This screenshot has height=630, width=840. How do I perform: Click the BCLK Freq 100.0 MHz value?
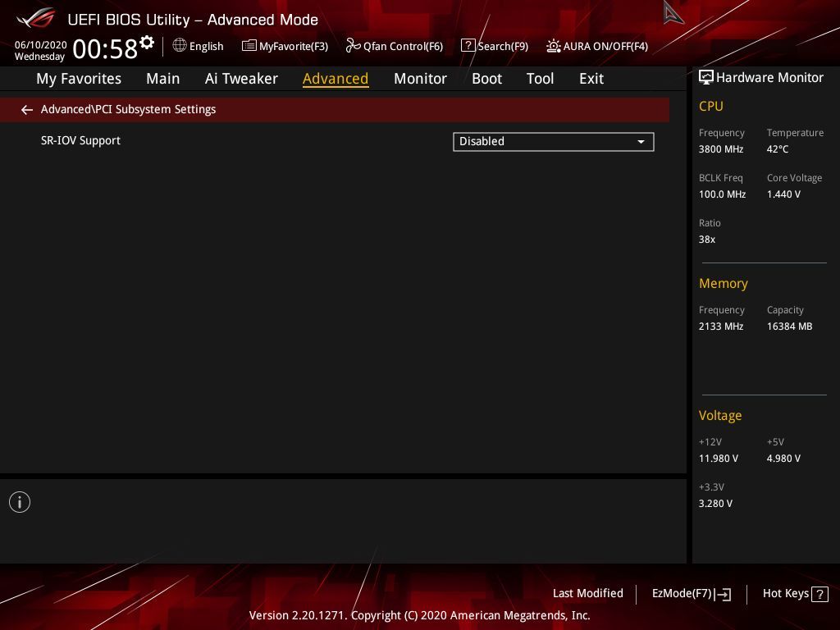[x=722, y=194]
